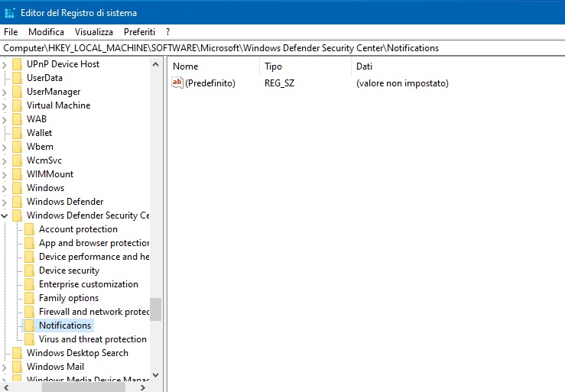Image resolution: width=565 pixels, height=392 pixels.
Task: Select the Virus and threat protection label
Action: click(x=93, y=339)
